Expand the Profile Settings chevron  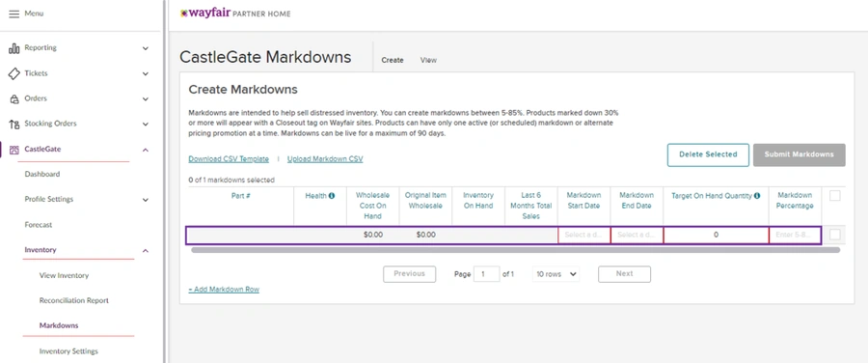(x=146, y=200)
